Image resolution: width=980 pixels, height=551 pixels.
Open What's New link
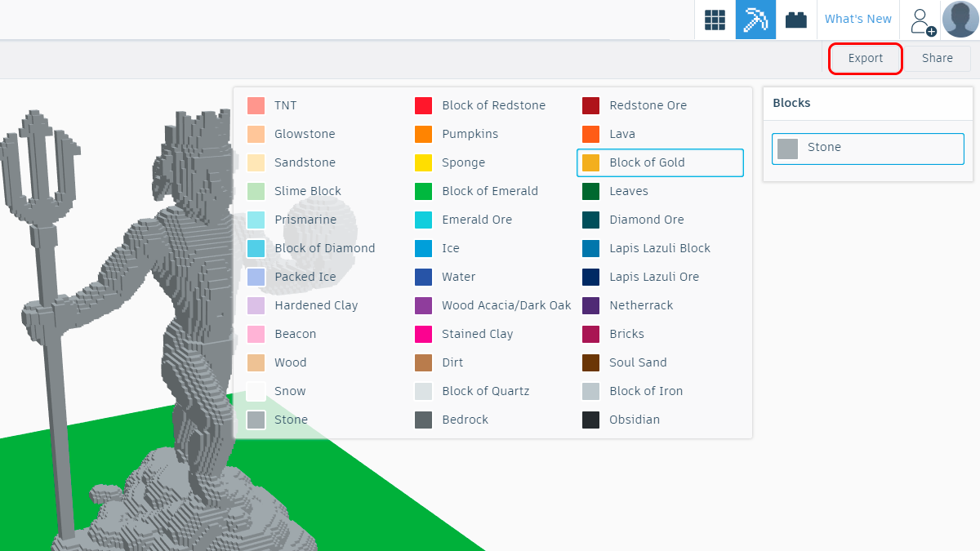pyautogui.click(x=858, y=19)
